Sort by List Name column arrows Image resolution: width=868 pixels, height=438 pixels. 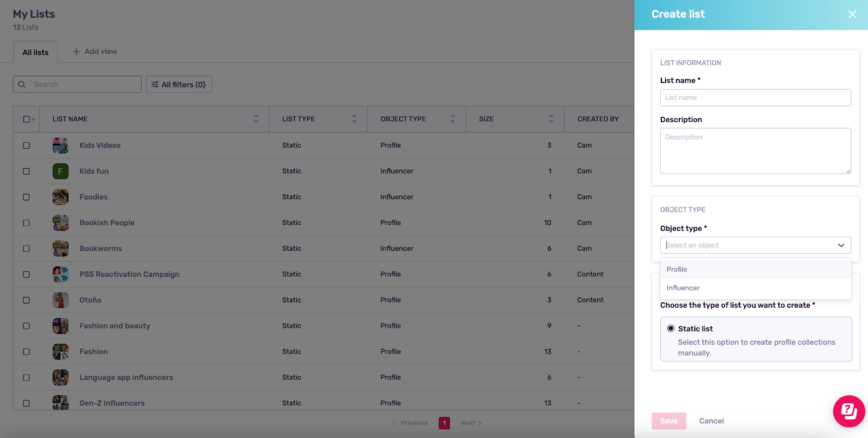[x=256, y=119]
